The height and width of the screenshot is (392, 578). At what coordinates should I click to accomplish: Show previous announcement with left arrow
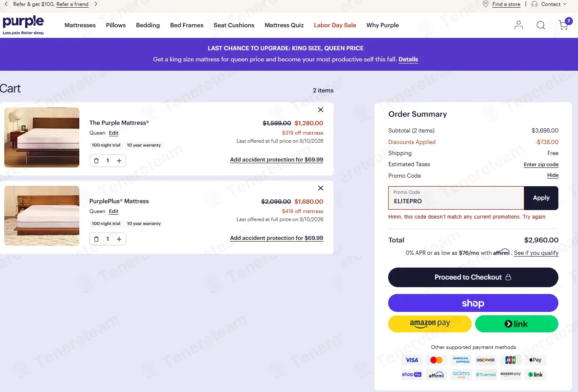(x=6, y=4)
